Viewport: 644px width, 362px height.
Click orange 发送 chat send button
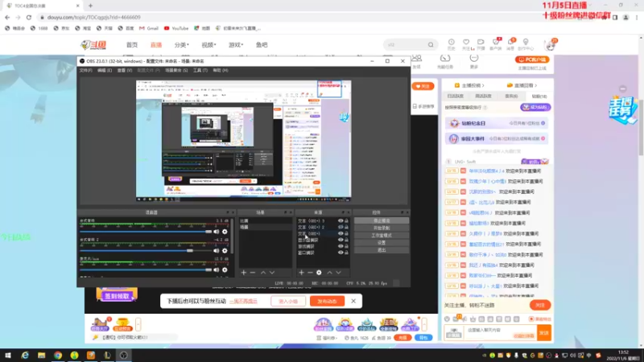[544, 333]
